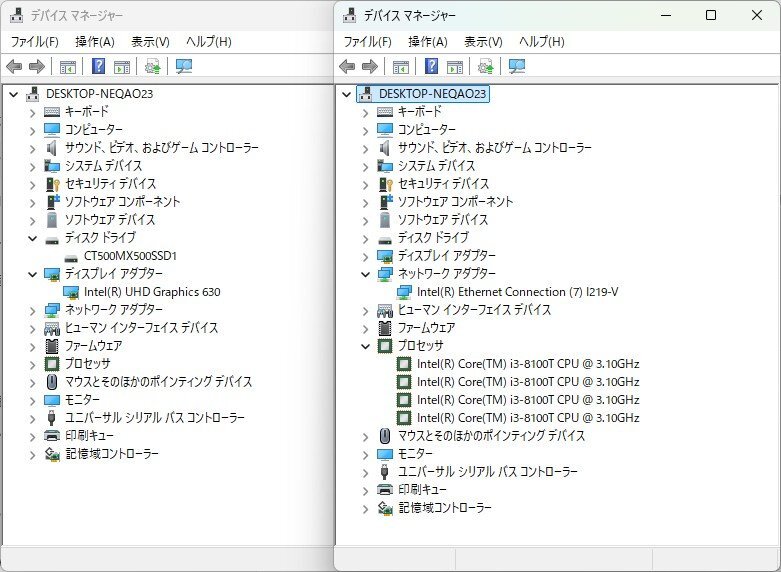Minimize the right Device Manager window

click(666, 15)
